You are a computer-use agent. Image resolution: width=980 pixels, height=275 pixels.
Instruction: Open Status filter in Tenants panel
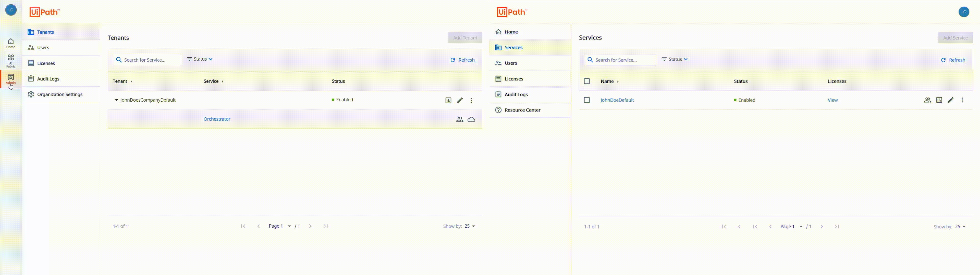point(200,59)
